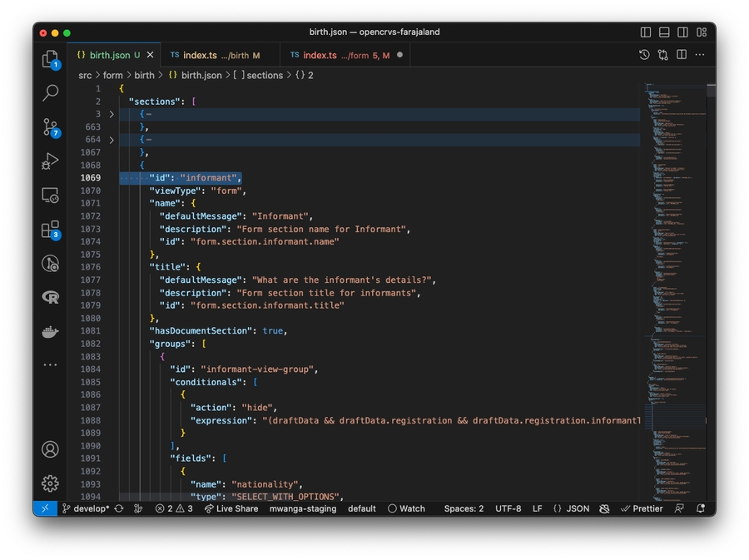Click the Manage gear icon

coord(50,483)
